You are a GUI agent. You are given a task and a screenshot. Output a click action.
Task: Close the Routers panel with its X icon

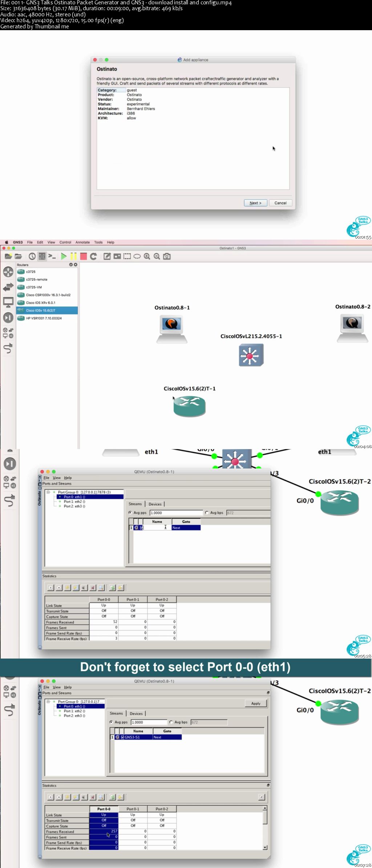(x=76, y=265)
